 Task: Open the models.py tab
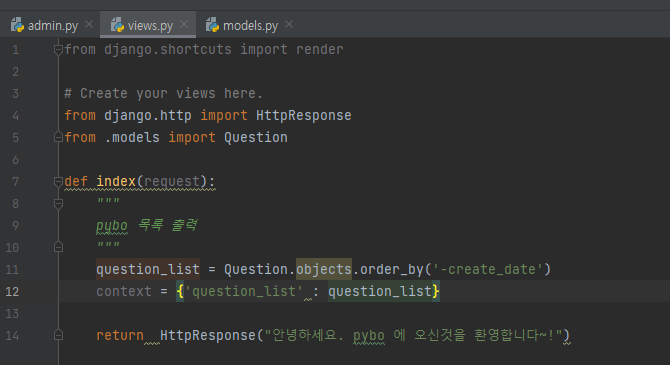[250, 26]
